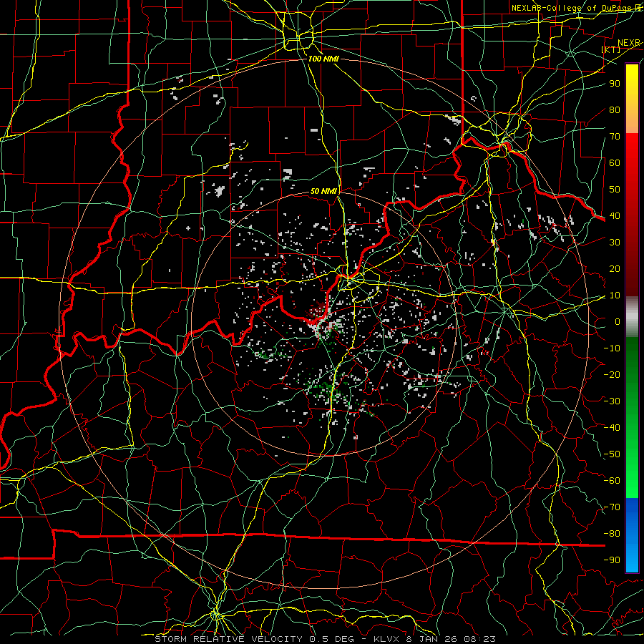
Task: Select the -80 scale value
Action: point(612,534)
